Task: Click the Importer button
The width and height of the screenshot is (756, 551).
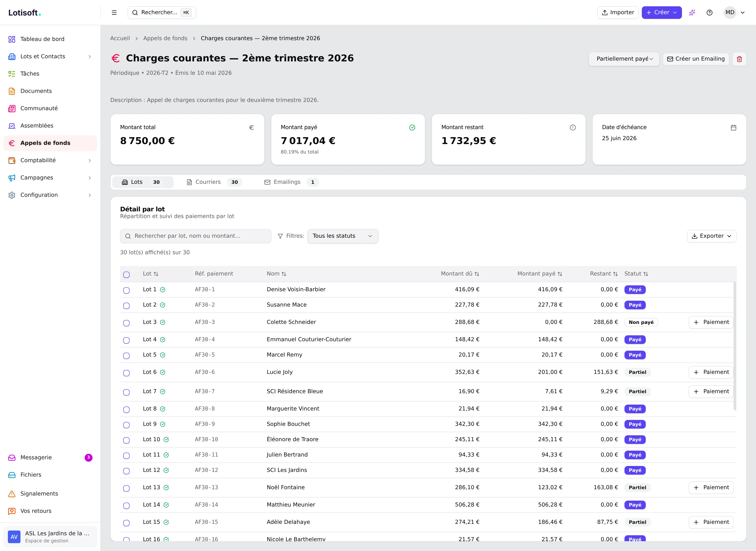Action: pyautogui.click(x=618, y=13)
